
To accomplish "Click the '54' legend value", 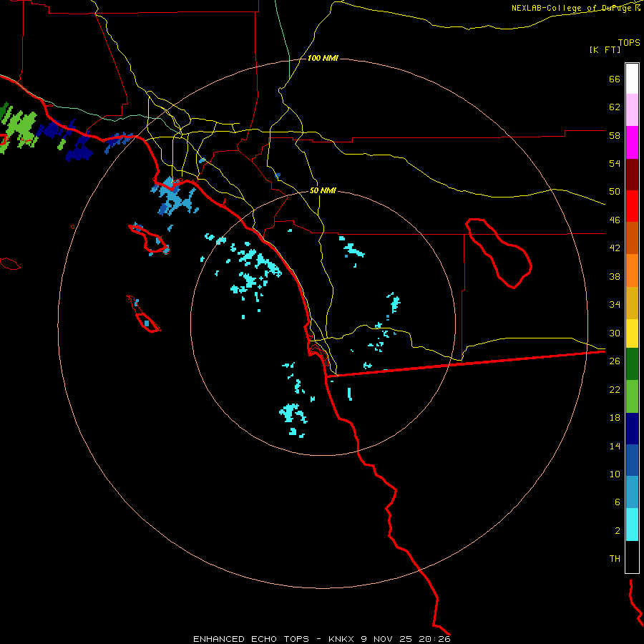I will pyautogui.click(x=615, y=163).
